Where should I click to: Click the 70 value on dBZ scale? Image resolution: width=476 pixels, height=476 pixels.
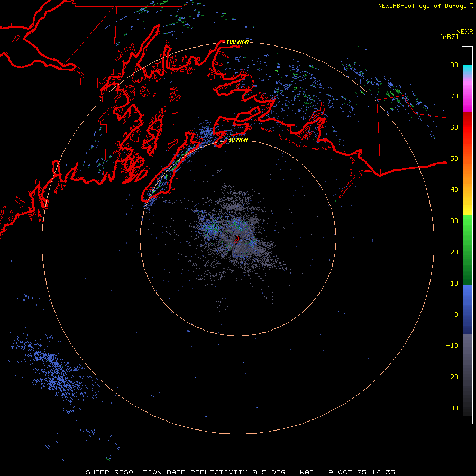pyautogui.click(x=454, y=96)
